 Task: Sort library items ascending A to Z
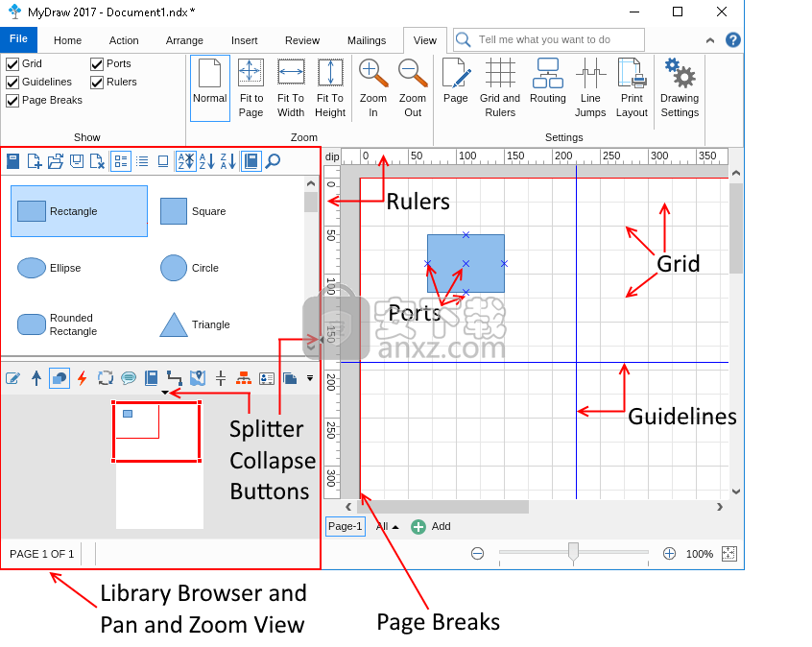click(207, 161)
